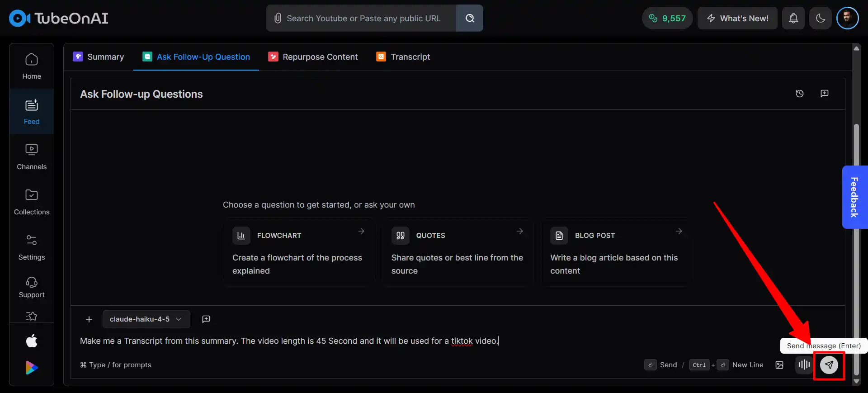The image size is (868, 393).
Task: Click the search magnifier button
Action: (x=470, y=18)
